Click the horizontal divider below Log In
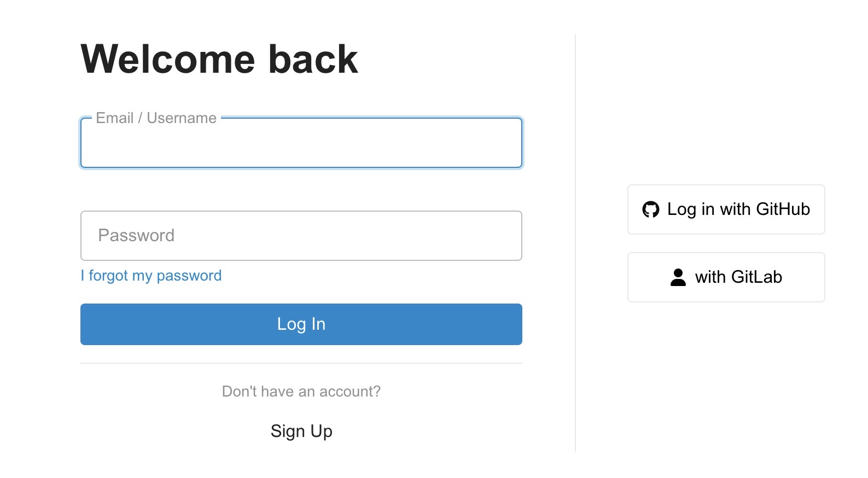This screenshot has height=478, width=868. point(301,363)
